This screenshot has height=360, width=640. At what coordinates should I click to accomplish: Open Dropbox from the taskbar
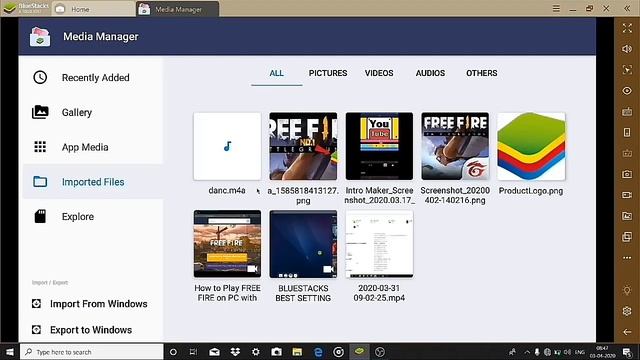click(x=235, y=352)
